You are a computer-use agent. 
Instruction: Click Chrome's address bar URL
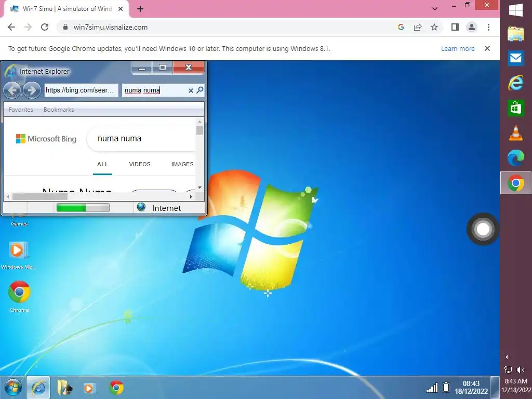(111, 27)
